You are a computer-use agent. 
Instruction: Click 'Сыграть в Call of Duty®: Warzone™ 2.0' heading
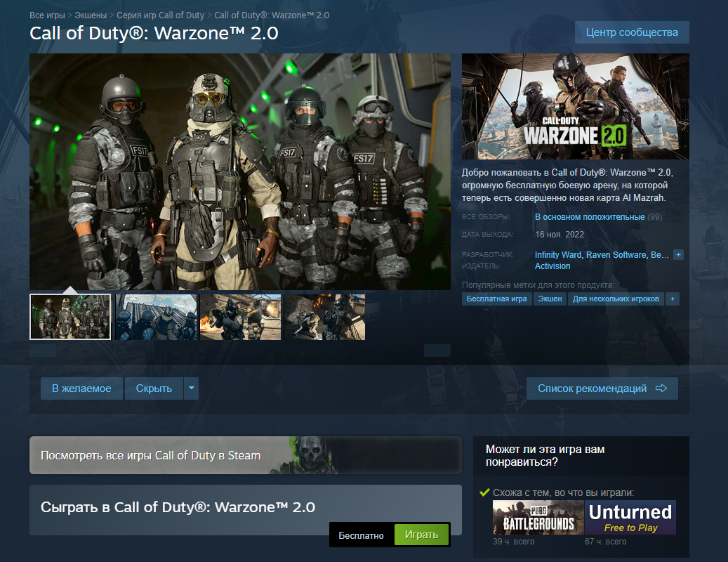click(178, 507)
